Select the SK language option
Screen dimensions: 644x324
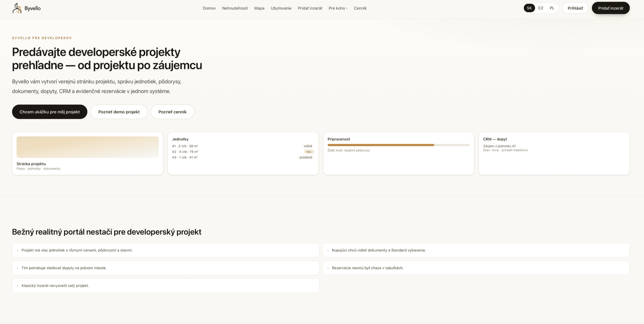(x=529, y=8)
